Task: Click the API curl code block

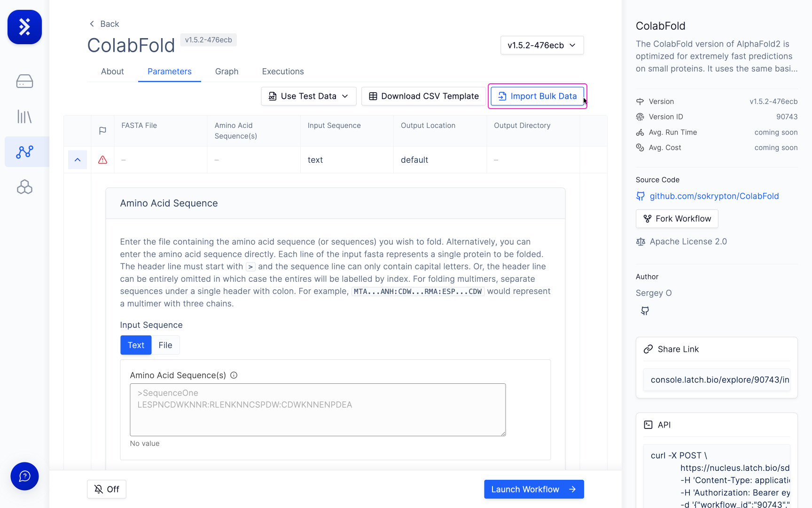Action: click(717, 476)
